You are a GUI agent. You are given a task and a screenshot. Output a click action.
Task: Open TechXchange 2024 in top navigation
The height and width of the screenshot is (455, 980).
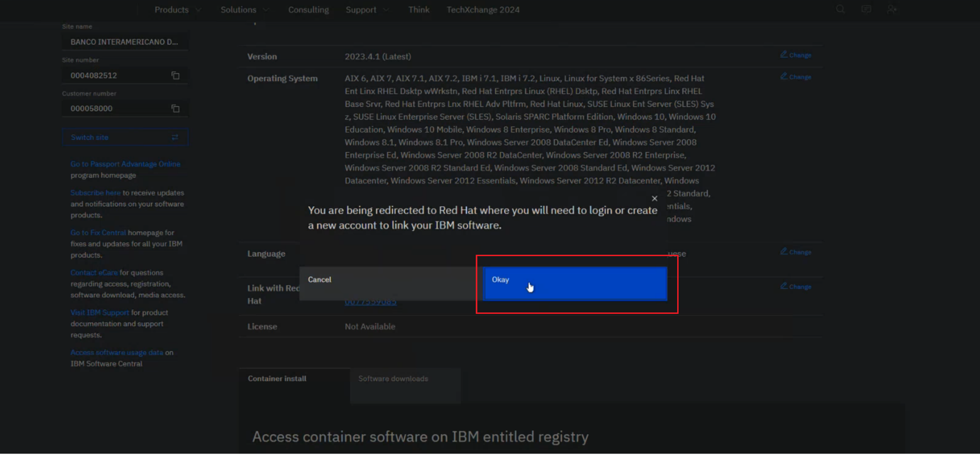[x=483, y=10]
